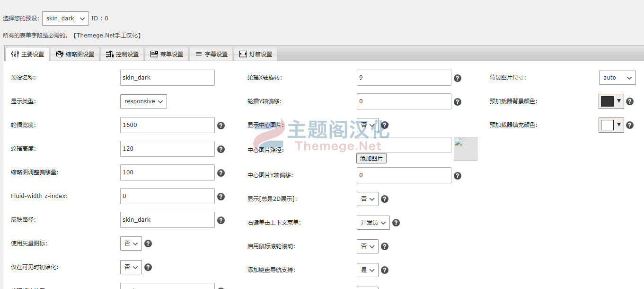Show help for Fluid-width z-index
This screenshot has height=289, width=644.
point(221,197)
